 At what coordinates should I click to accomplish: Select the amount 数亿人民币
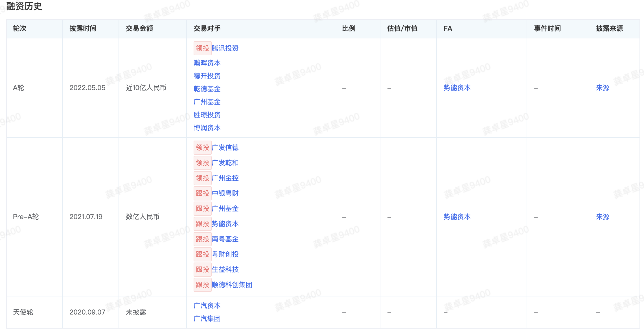pos(143,217)
